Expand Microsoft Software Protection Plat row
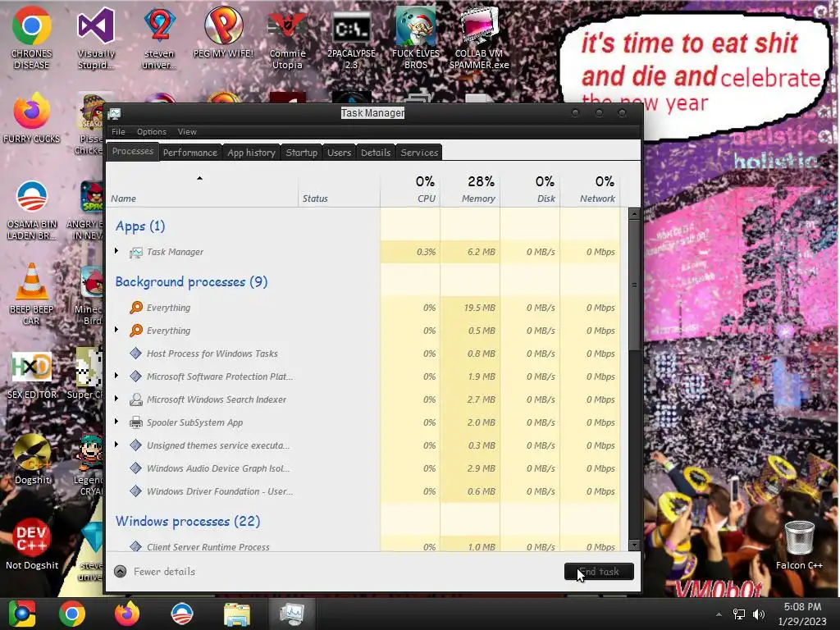Viewport: 840px width, 630px height. click(x=116, y=376)
